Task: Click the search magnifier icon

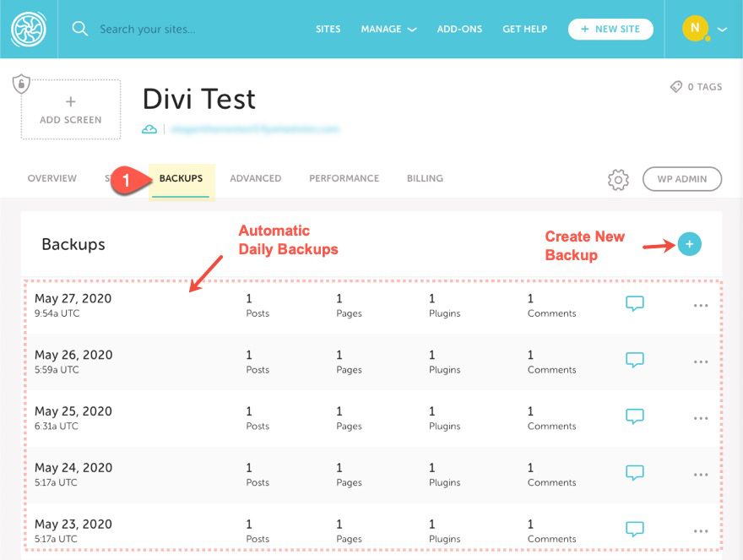Action: tap(79, 29)
